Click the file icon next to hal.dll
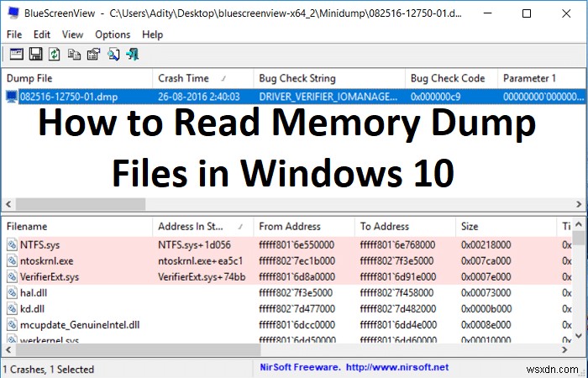 pos(12,293)
